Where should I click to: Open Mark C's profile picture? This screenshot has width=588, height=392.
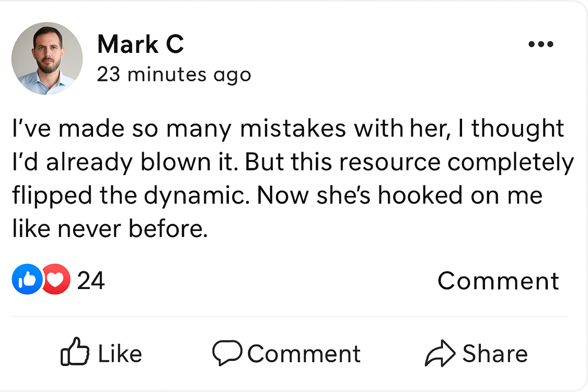pyautogui.click(x=47, y=59)
